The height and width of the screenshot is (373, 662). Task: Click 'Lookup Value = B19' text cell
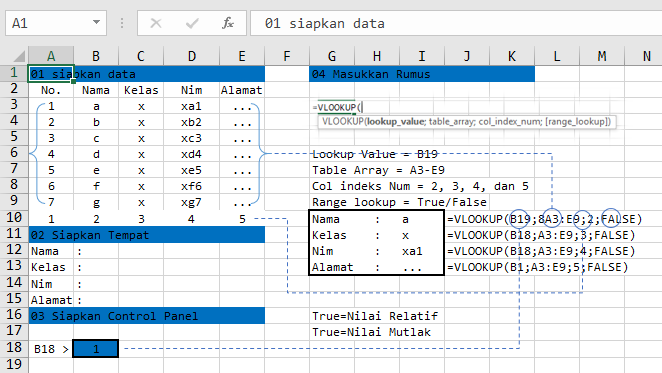(x=375, y=154)
